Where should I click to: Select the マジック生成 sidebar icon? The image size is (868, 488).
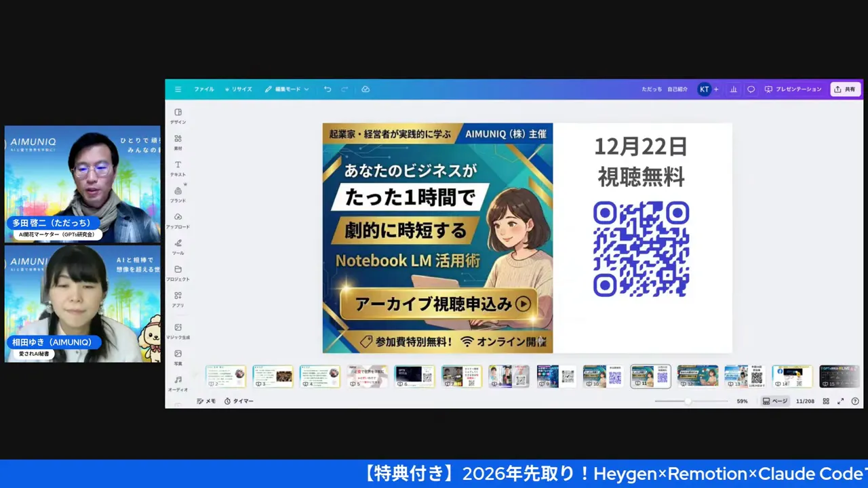click(x=178, y=331)
